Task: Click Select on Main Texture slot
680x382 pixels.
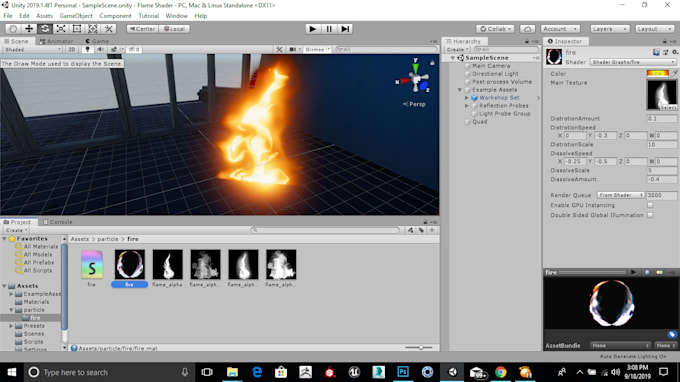Action: click(668, 107)
